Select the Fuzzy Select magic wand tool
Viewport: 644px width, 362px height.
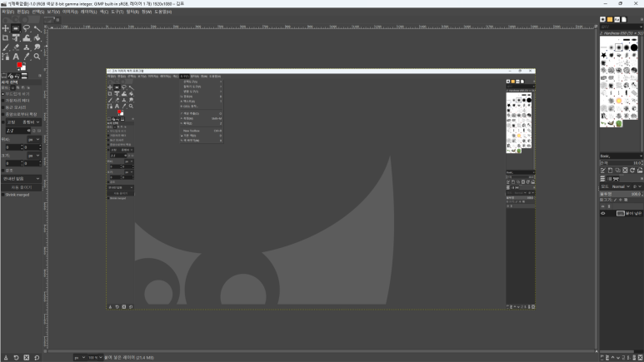click(x=37, y=28)
